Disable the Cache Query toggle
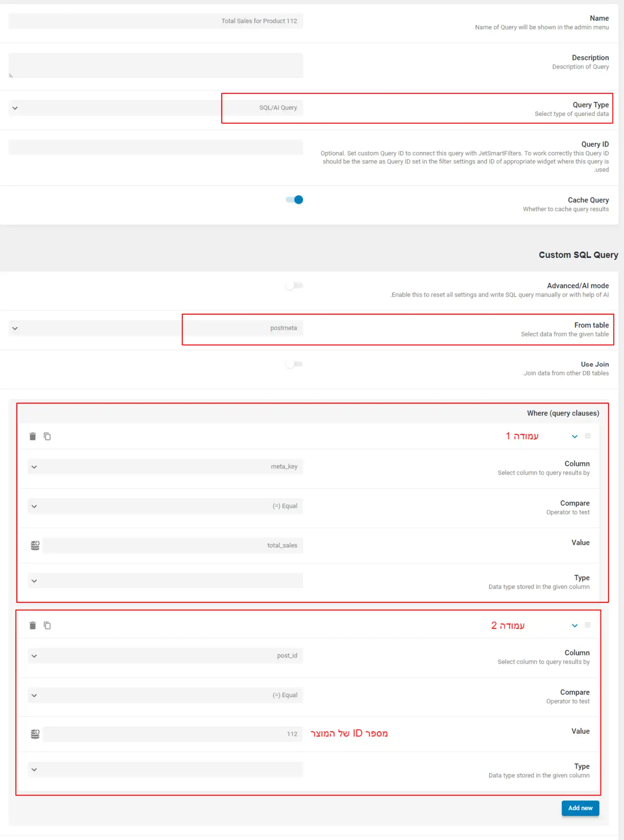The height and width of the screenshot is (840, 624). point(294,199)
